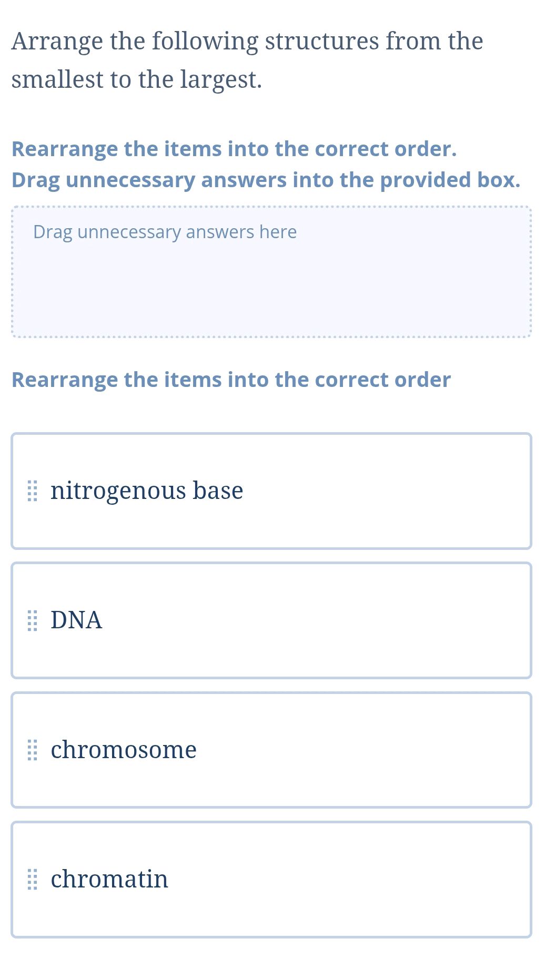This screenshot has width=555, height=980.
Task: Select the nitrogenous base answer card
Action: click(271, 491)
